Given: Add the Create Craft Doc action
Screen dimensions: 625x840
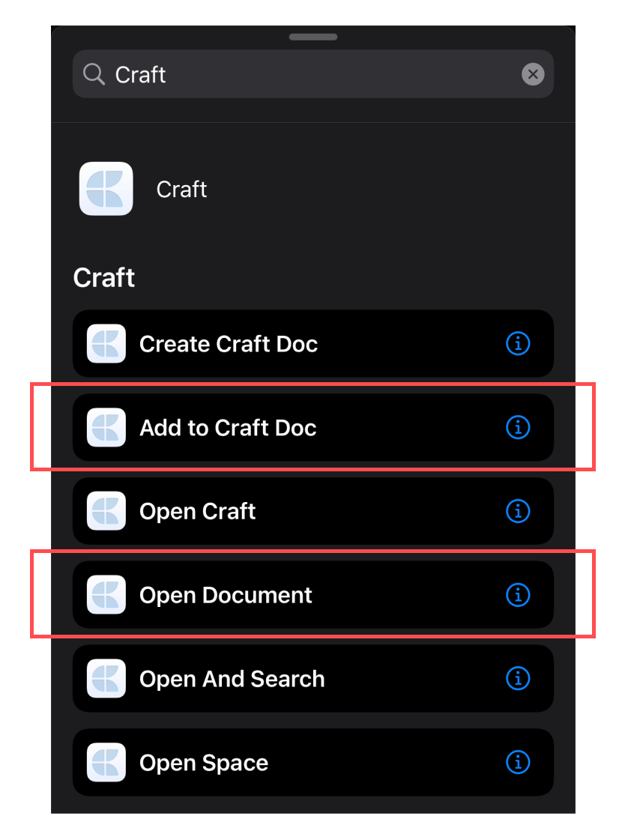Looking at the screenshot, I should coord(312,343).
